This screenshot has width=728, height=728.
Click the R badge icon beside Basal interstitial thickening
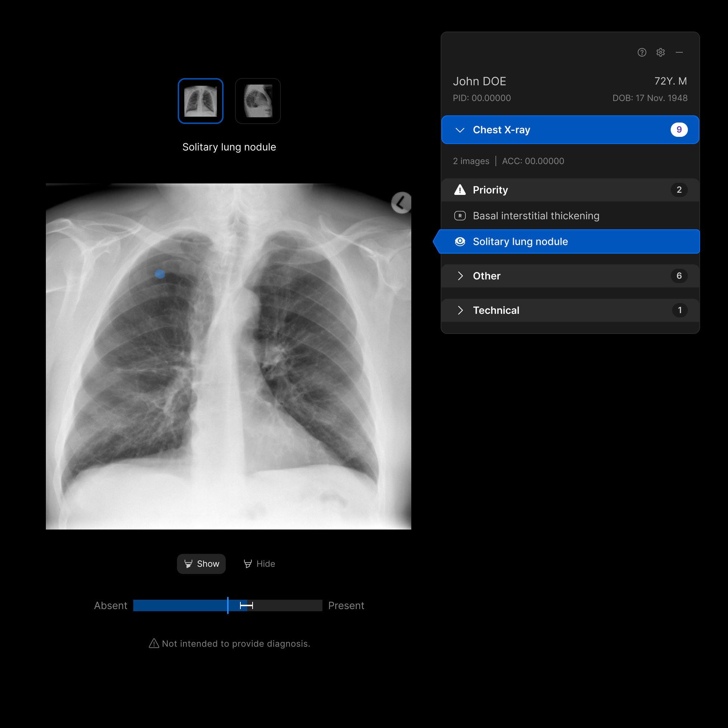tap(460, 216)
